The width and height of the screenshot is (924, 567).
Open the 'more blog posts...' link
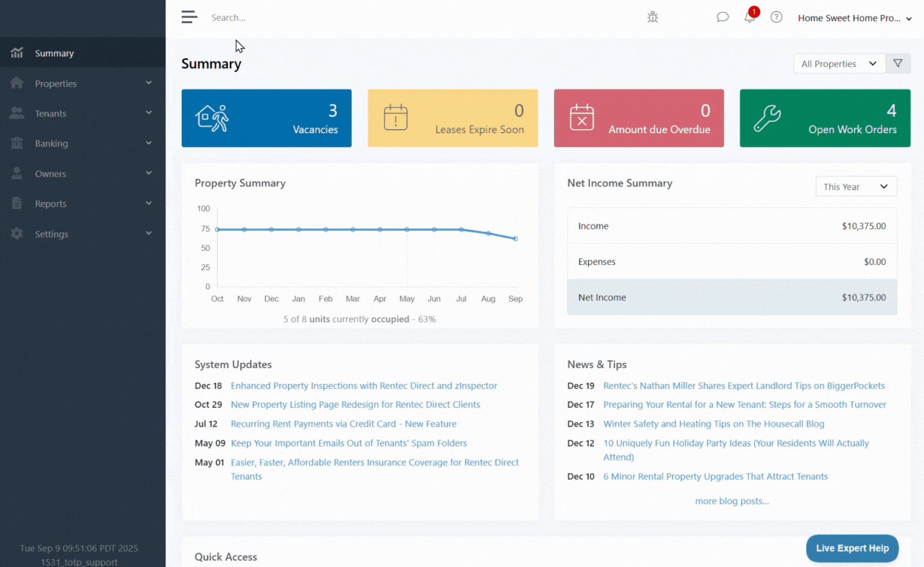731,501
